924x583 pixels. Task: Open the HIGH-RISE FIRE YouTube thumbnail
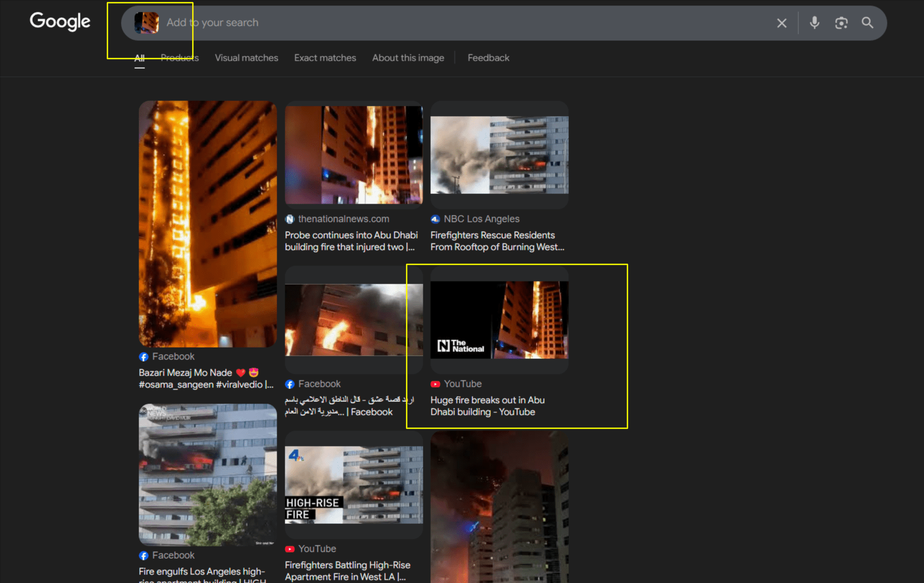[353, 485]
